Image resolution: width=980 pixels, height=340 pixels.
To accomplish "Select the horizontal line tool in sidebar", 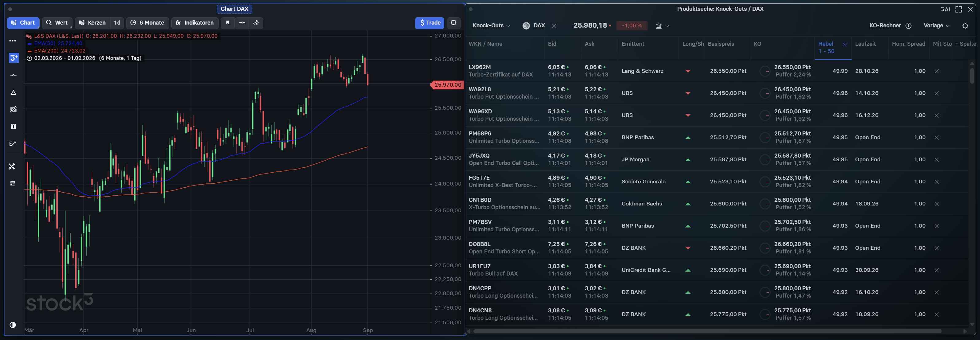I will [13, 75].
